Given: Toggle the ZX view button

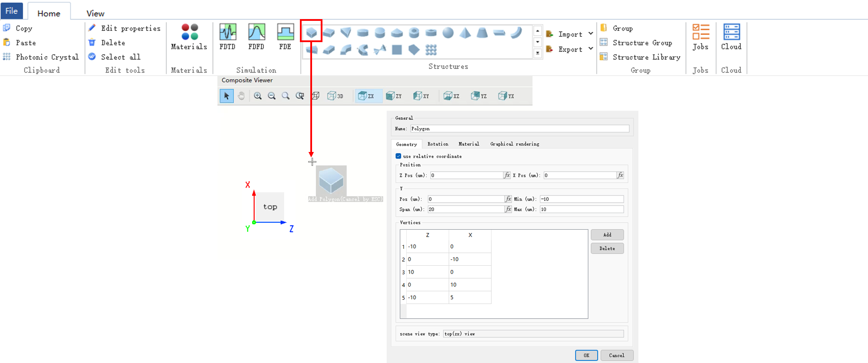Looking at the screenshot, I should pos(366,96).
